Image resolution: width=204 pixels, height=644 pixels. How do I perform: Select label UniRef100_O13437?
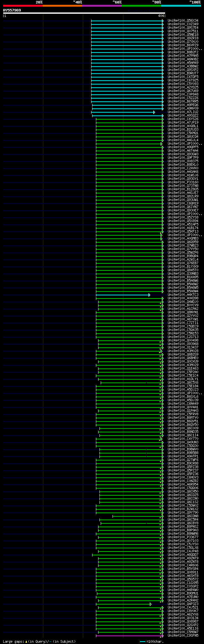coord(183,348)
